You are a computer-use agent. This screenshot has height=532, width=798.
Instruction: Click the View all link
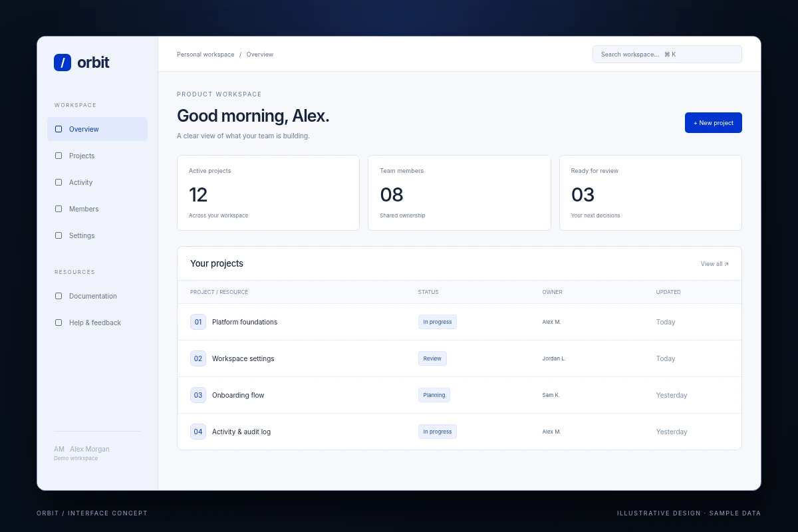[x=715, y=264]
